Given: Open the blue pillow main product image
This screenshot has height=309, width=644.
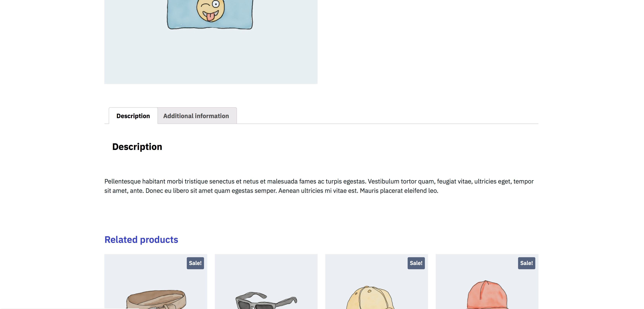Looking at the screenshot, I should point(211,42).
